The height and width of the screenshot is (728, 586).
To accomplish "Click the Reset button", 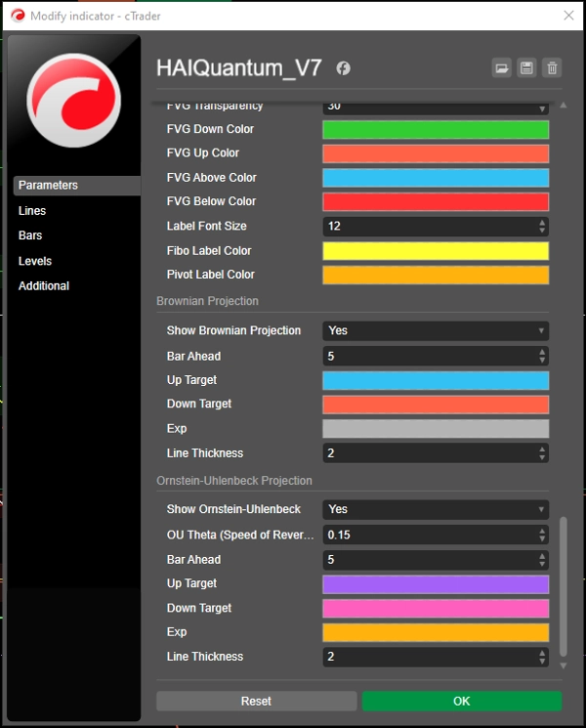I will pos(257,701).
